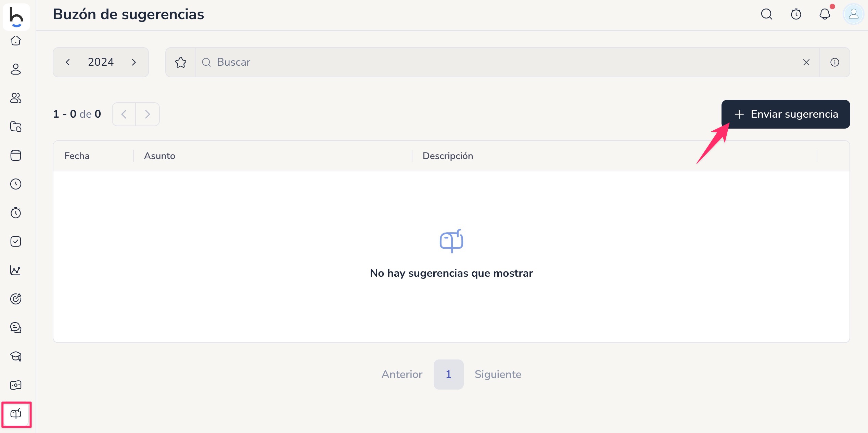Screen dimensions: 868x433
Task: Click the search info icon
Action: (x=835, y=62)
